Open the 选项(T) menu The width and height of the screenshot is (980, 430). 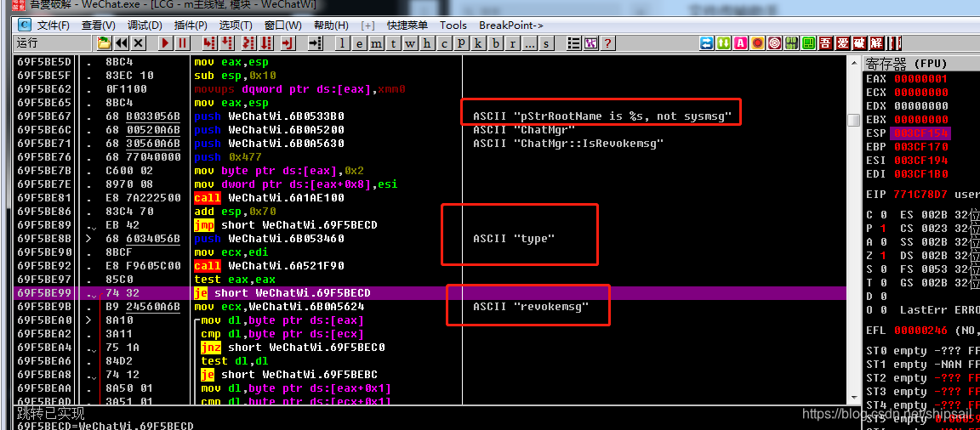click(x=236, y=25)
